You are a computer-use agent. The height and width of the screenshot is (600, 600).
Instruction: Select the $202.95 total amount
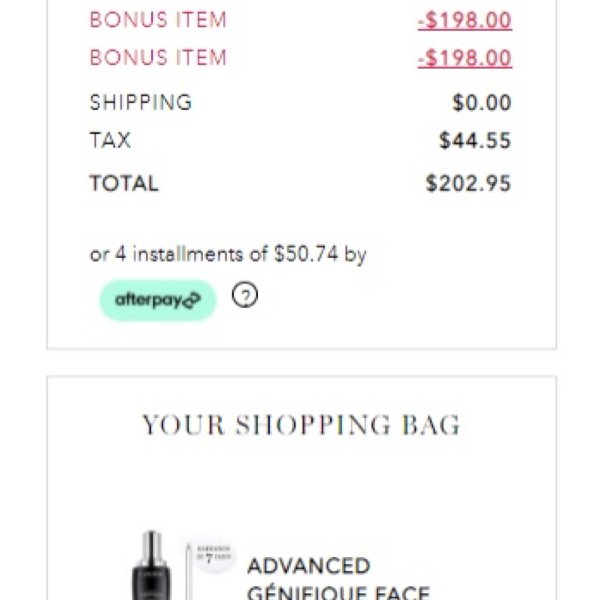coord(468,183)
